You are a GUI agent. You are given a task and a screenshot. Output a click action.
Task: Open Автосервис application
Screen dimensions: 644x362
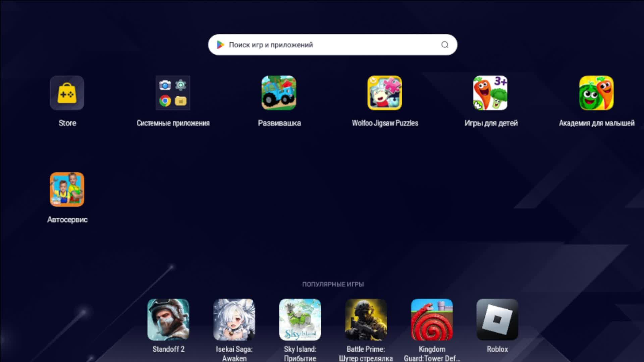point(67,189)
